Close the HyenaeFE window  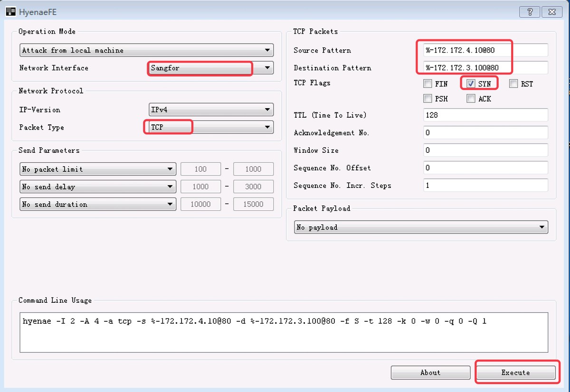tap(551, 12)
